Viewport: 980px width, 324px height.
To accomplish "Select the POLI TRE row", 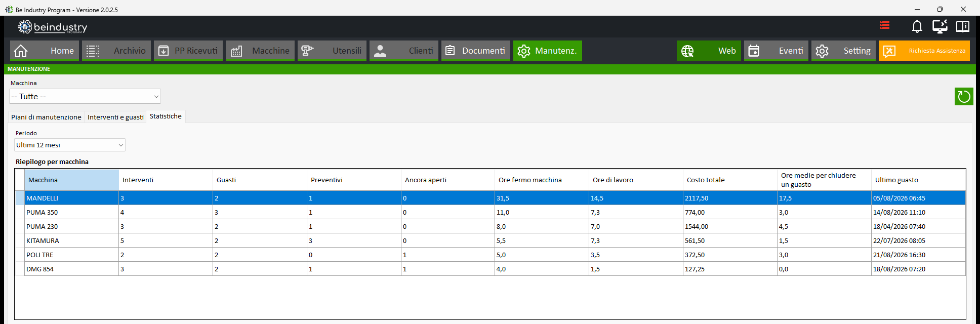I will tap(490, 255).
